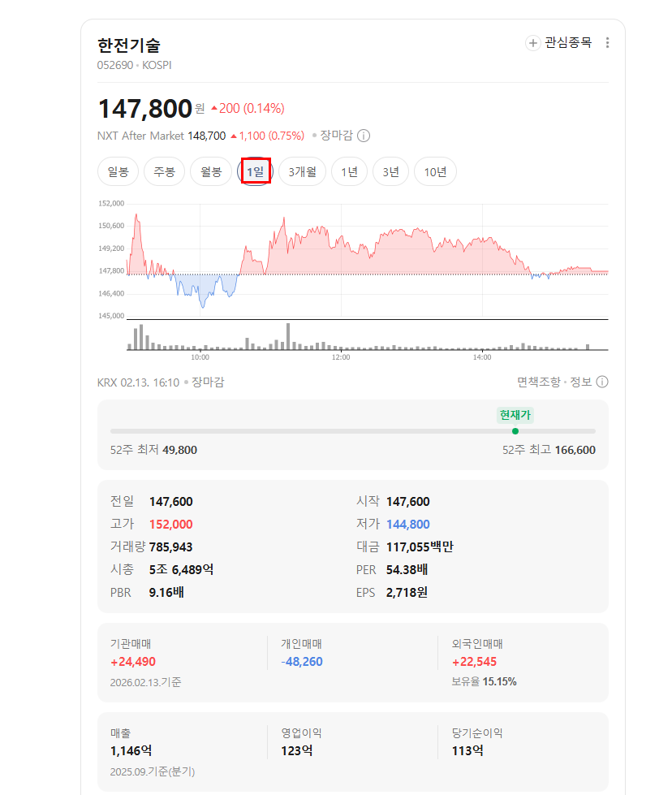Add 한전기술 to 관심종목 with plus icon
The height and width of the screenshot is (795, 672).
pyautogui.click(x=532, y=43)
